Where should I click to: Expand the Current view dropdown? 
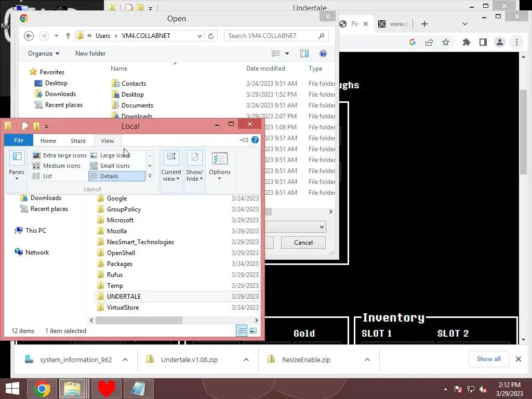pos(171,170)
